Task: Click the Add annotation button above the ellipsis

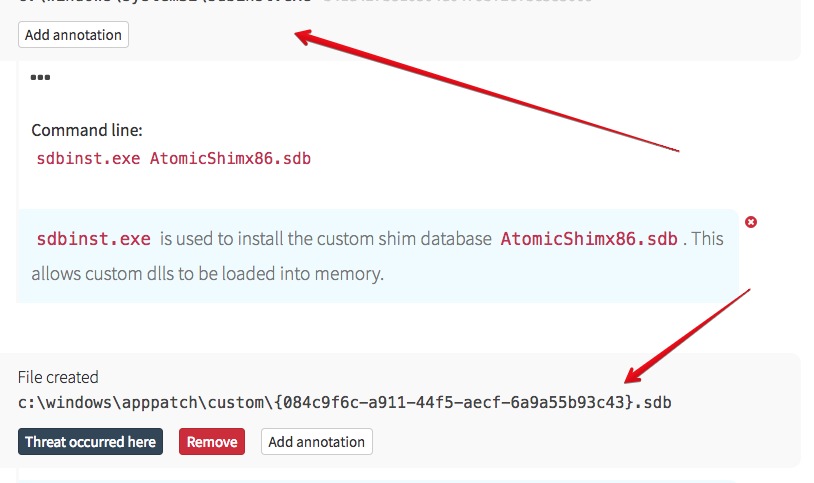Action: (x=73, y=35)
